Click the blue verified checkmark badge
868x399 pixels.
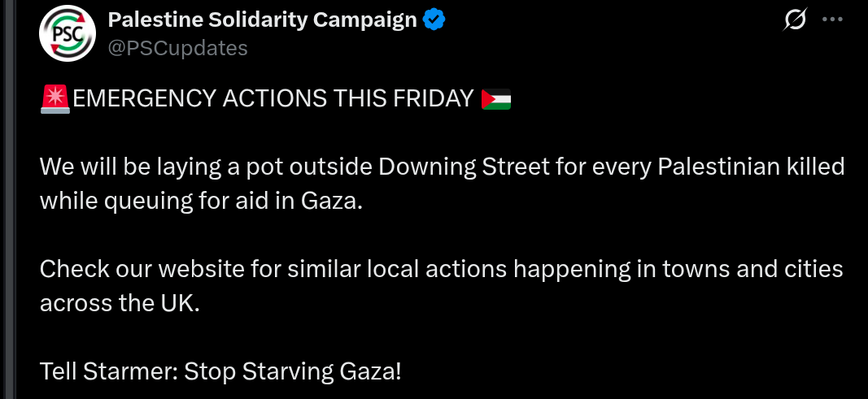point(435,20)
